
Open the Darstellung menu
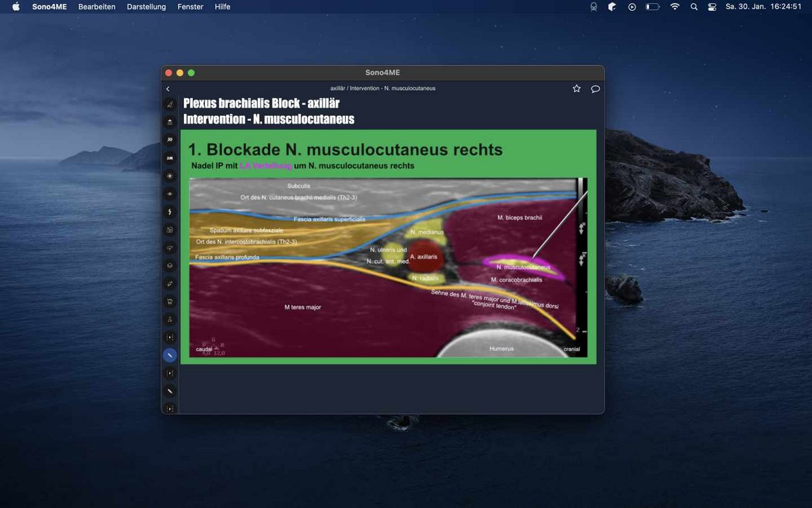click(146, 7)
